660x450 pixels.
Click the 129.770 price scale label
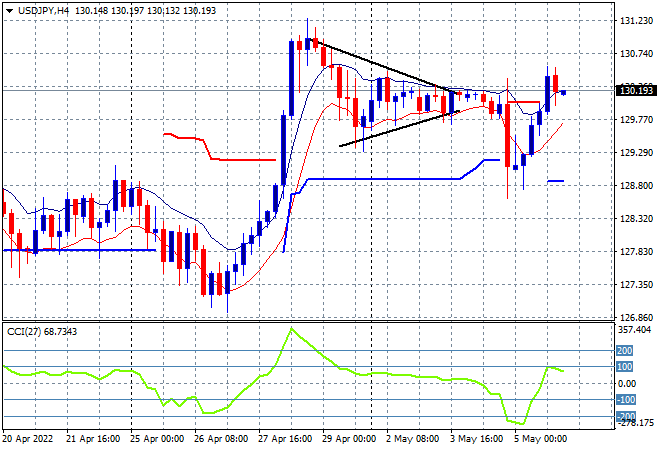[636, 120]
